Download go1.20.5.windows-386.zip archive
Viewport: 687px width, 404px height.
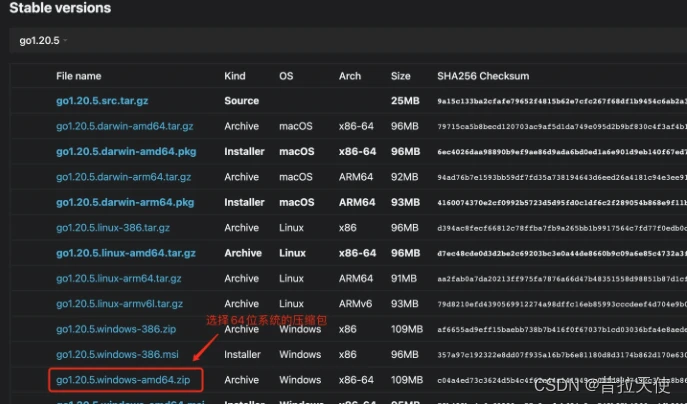point(116,330)
